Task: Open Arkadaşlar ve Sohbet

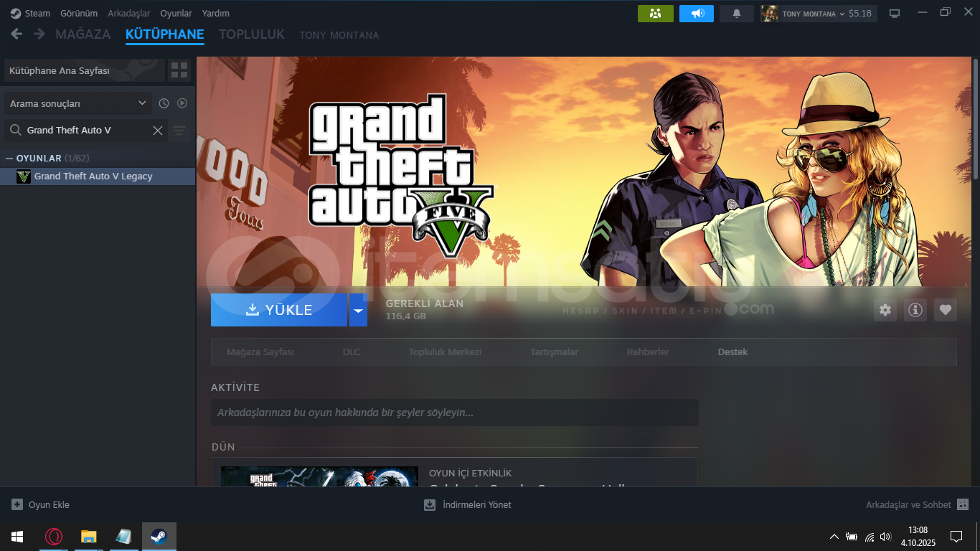Action: [917, 505]
